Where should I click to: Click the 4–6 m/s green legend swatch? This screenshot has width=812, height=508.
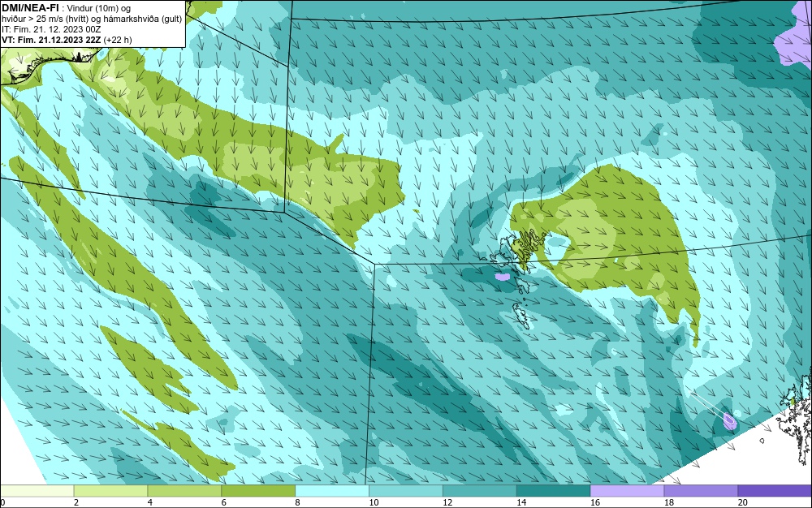(184, 490)
